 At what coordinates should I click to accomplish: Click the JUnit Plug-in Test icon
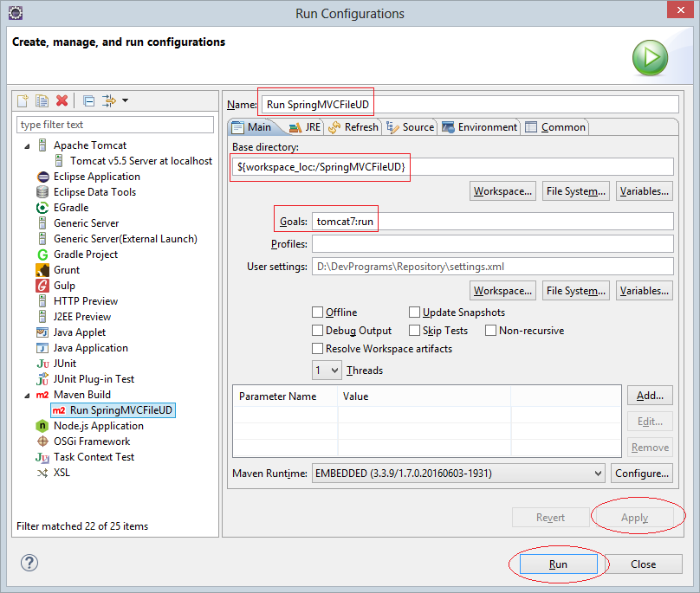point(42,379)
